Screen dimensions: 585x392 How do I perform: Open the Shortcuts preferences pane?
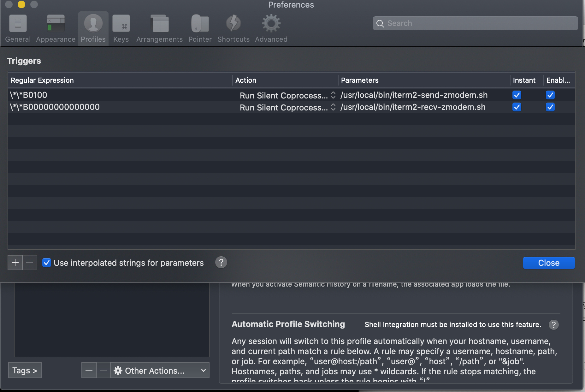click(233, 28)
